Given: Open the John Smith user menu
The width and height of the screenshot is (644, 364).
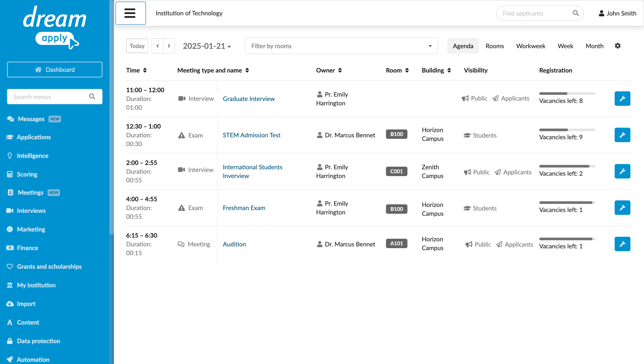Looking at the screenshot, I should click(617, 13).
